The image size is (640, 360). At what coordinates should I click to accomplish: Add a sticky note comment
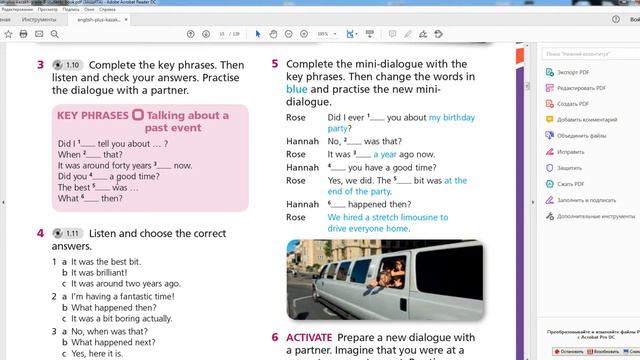392,34
